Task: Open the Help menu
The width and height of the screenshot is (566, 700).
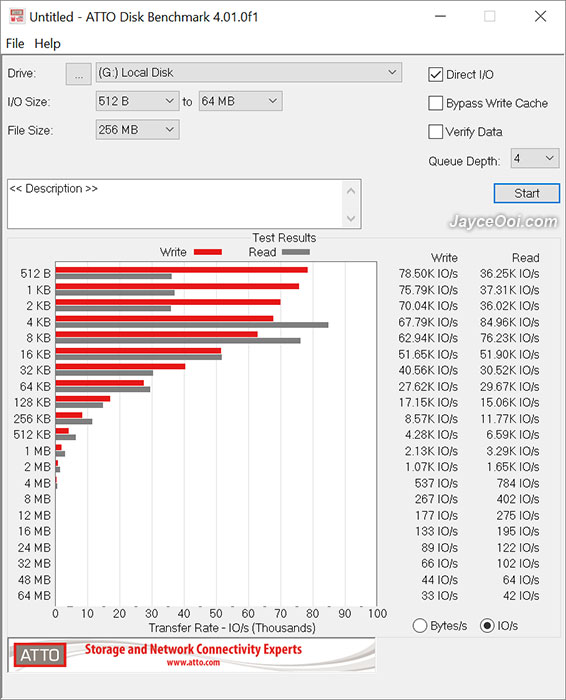Action: click(x=47, y=44)
